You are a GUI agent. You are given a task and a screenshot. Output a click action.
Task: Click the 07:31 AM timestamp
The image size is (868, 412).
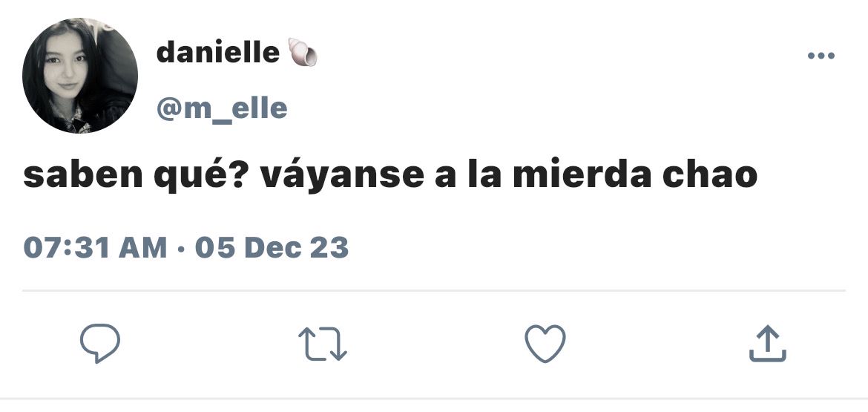[x=95, y=247]
